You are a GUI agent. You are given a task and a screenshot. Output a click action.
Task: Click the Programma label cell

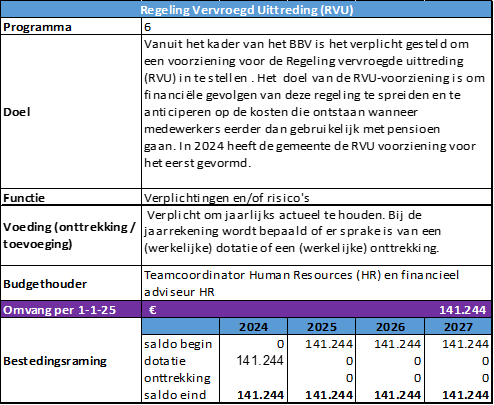click(x=71, y=27)
